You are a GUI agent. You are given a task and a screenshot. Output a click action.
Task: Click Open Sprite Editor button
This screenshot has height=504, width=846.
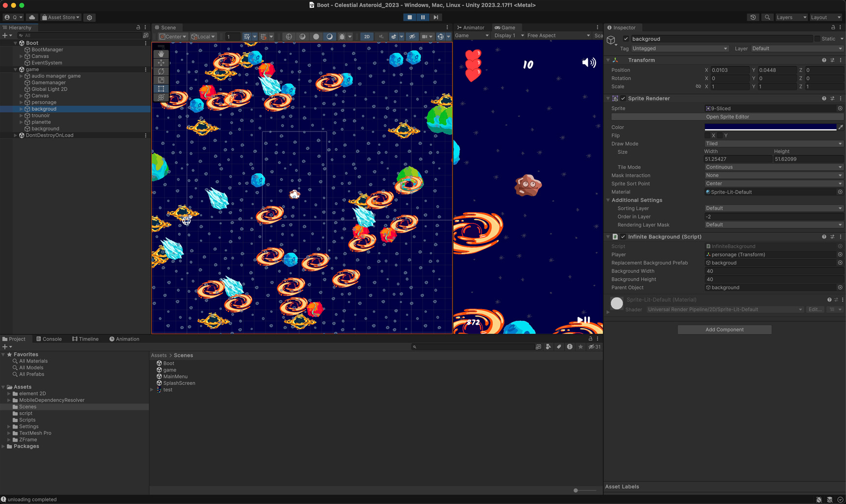point(727,117)
